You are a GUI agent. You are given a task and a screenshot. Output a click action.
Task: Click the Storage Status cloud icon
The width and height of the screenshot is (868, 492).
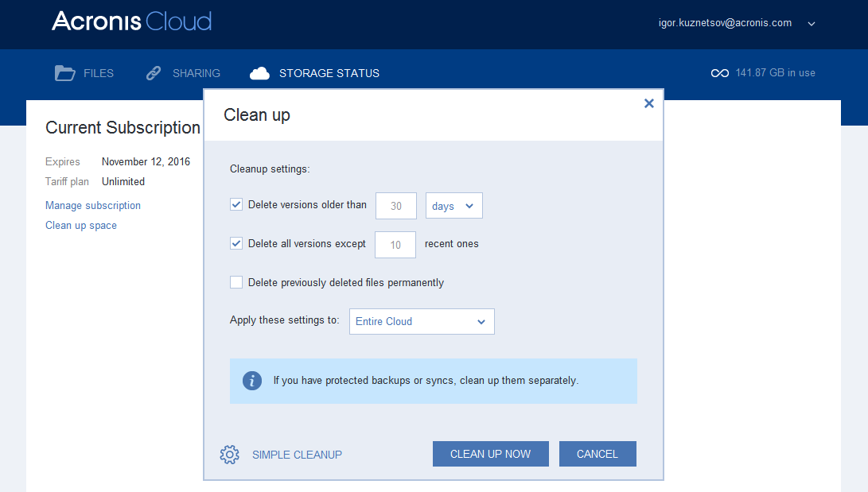(259, 73)
